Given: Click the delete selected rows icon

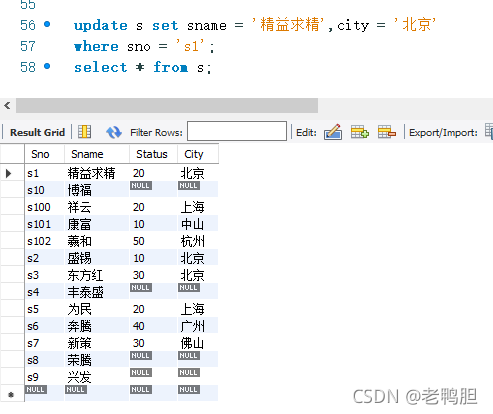Looking at the screenshot, I should (387, 132).
